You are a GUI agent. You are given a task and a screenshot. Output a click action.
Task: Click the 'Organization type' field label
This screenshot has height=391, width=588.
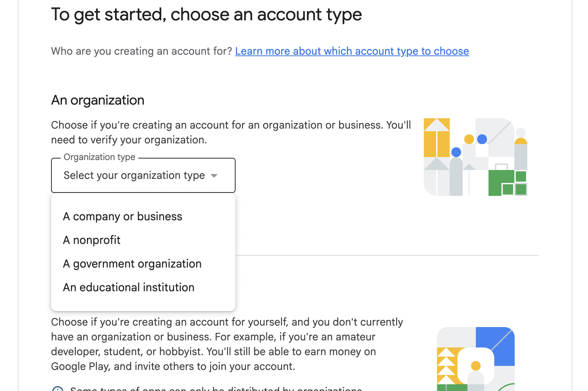click(99, 157)
